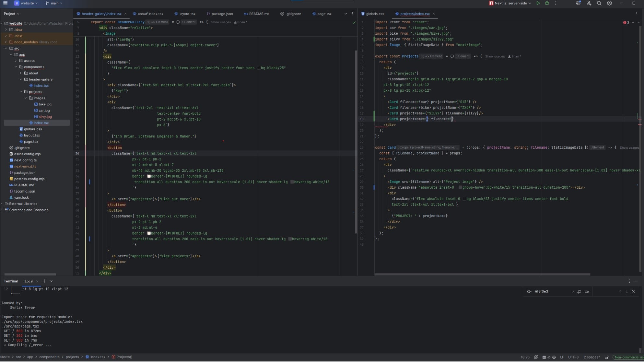The height and width of the screenshot is (362, 644).
Task: Toggle match case Cc in terminal search
Action: 587,292
